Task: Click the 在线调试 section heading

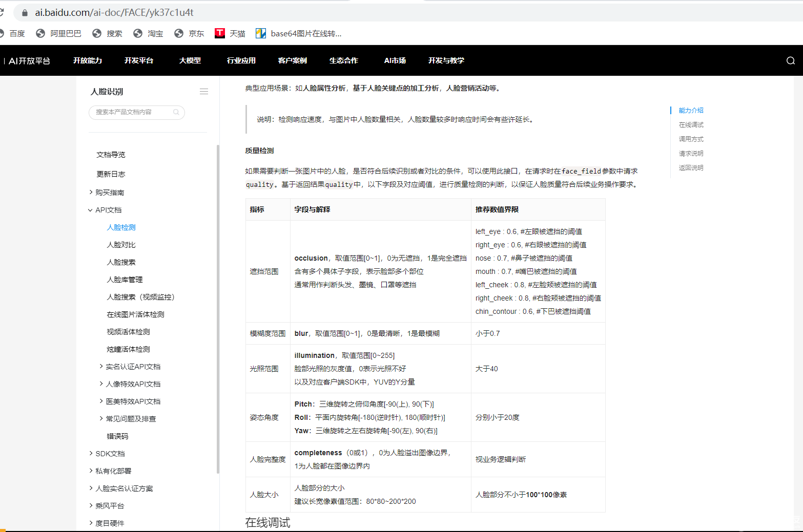Action: pos(267,523)
